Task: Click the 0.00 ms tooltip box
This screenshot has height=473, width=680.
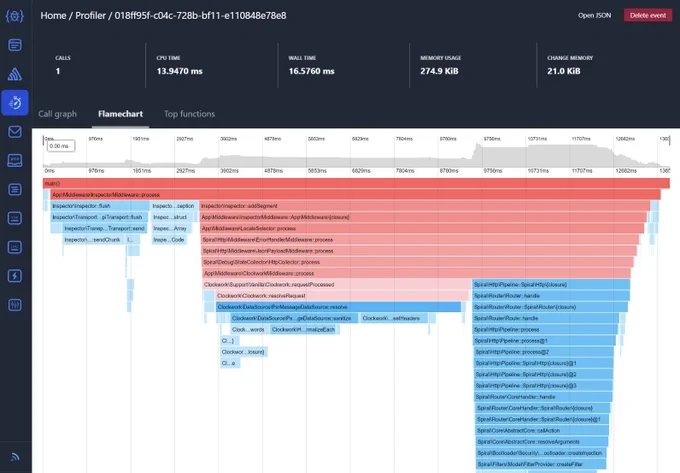Action: 61,146
